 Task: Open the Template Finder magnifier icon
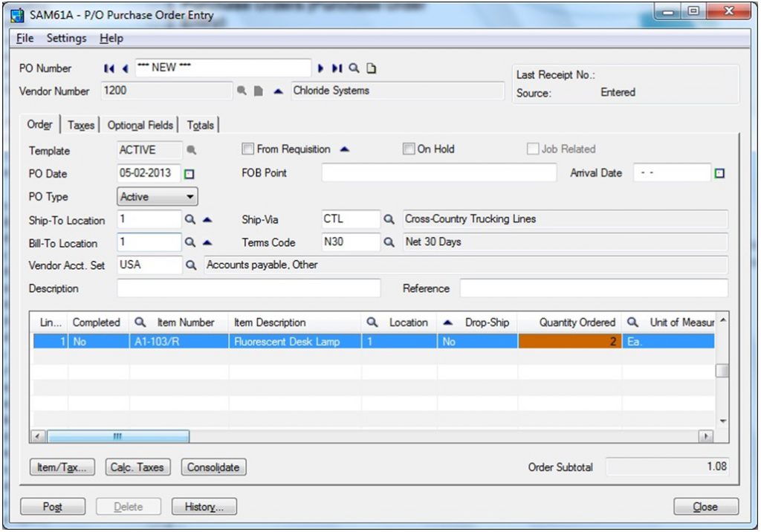tap(191, 150)
